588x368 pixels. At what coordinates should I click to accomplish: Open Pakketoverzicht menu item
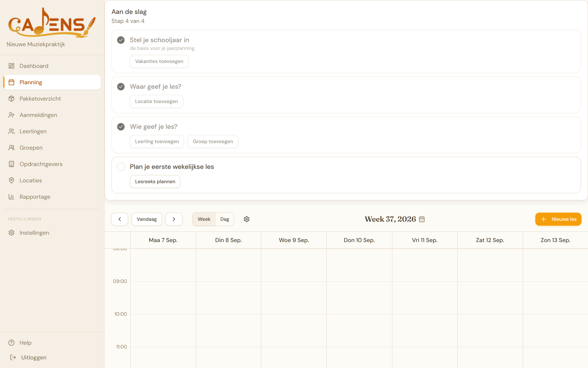(x=52, y=99)
